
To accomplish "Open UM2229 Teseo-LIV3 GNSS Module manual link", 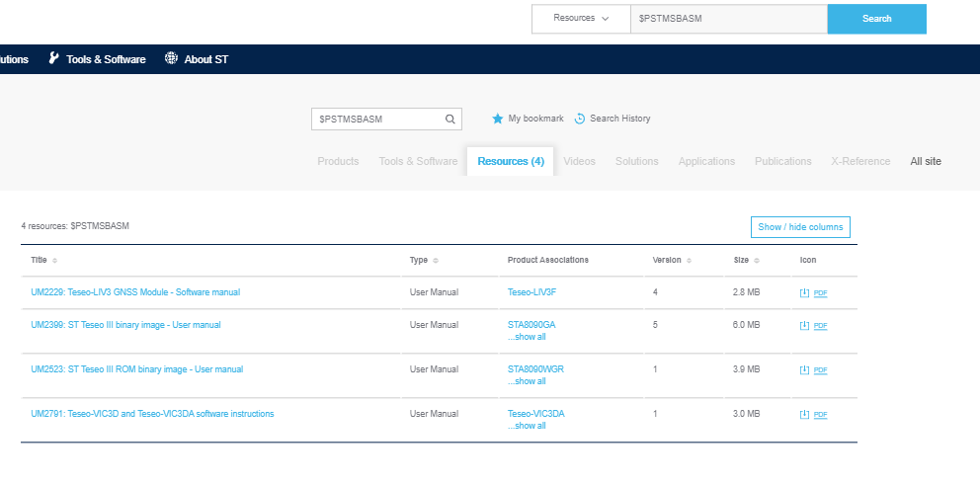I will 135,292.
